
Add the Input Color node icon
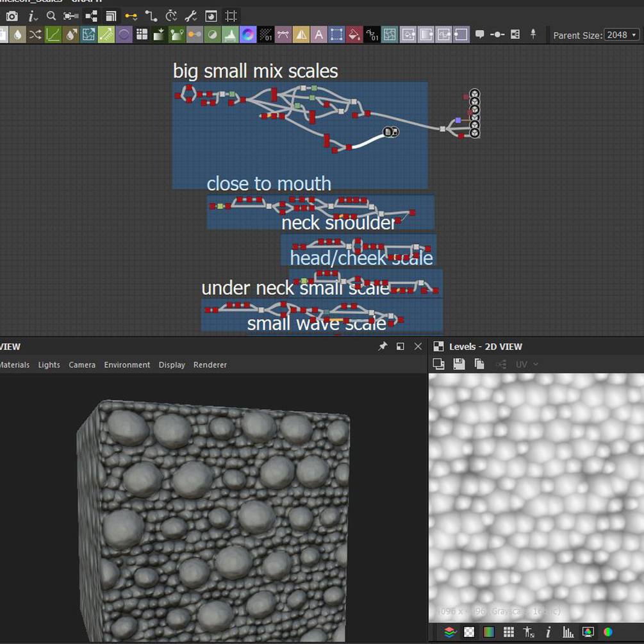click(x=408, y=35)
